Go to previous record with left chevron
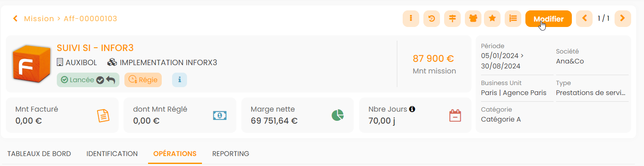 pyautogui.click(x=584, y=19)
